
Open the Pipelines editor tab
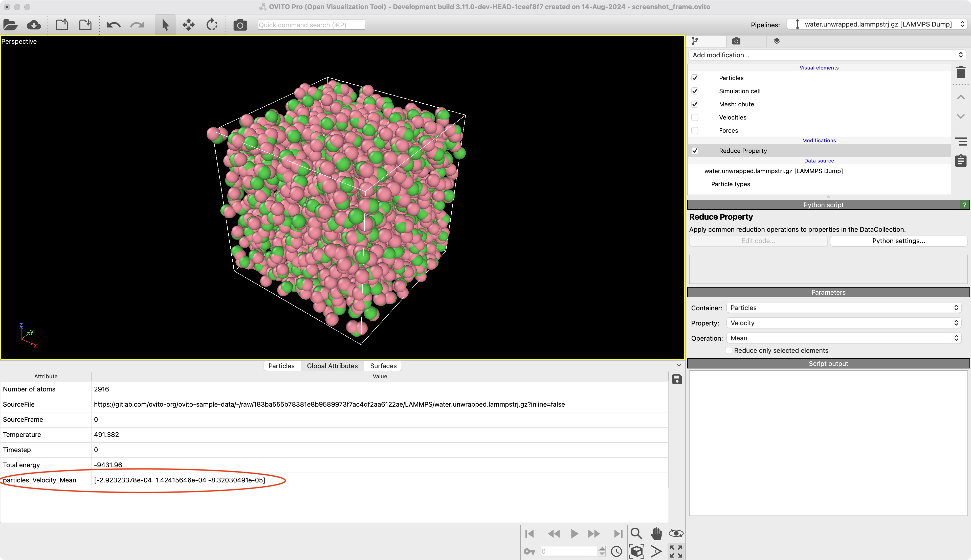(x=695, y=41)
